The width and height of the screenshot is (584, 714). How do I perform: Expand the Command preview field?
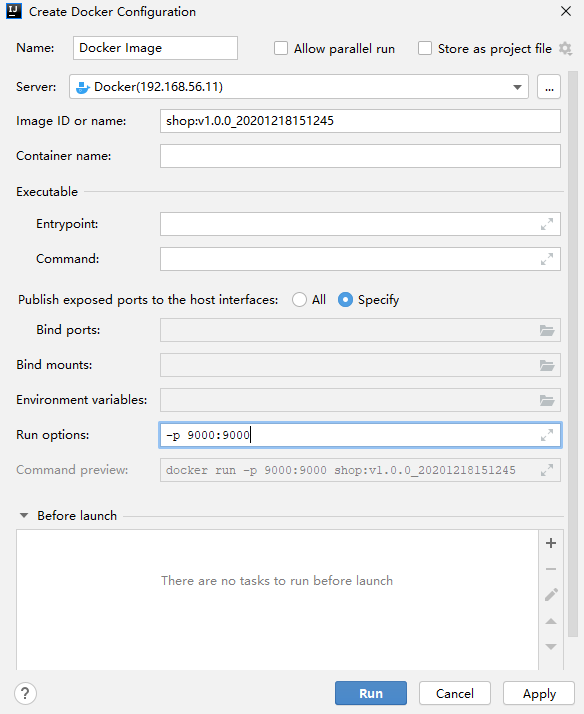point(547,470)
